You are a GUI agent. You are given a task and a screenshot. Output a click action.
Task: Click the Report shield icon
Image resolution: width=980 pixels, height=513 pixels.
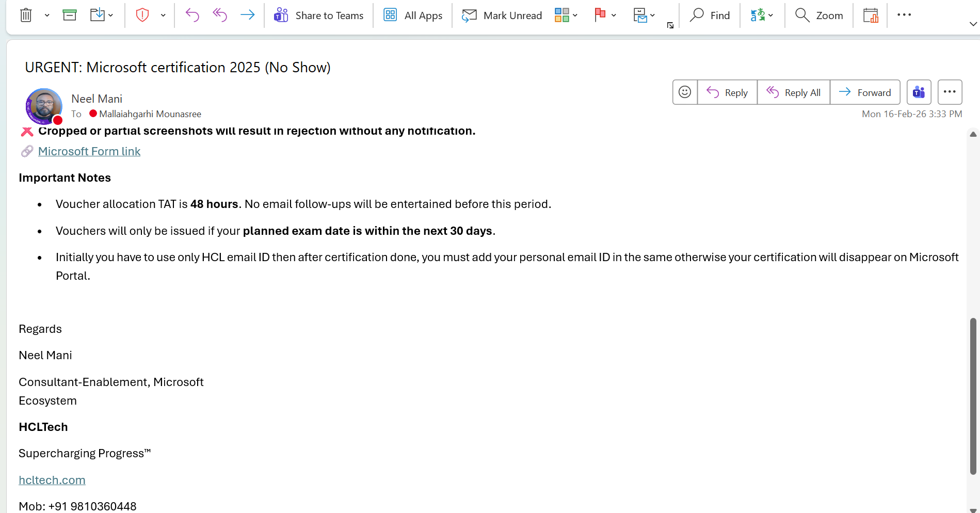pos(142,15)
